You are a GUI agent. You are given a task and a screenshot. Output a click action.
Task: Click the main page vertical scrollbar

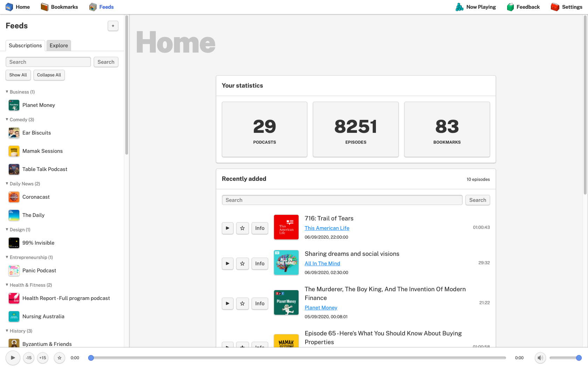[585, 105]
